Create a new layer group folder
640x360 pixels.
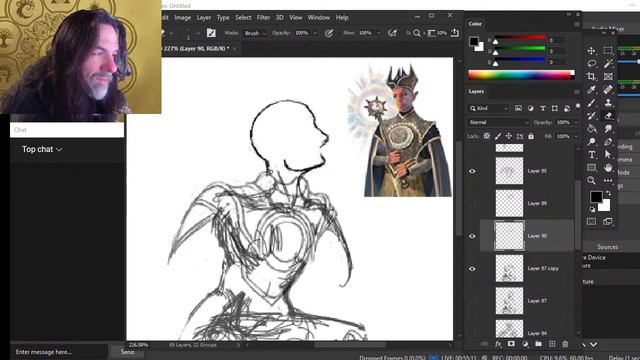point(538,344)
